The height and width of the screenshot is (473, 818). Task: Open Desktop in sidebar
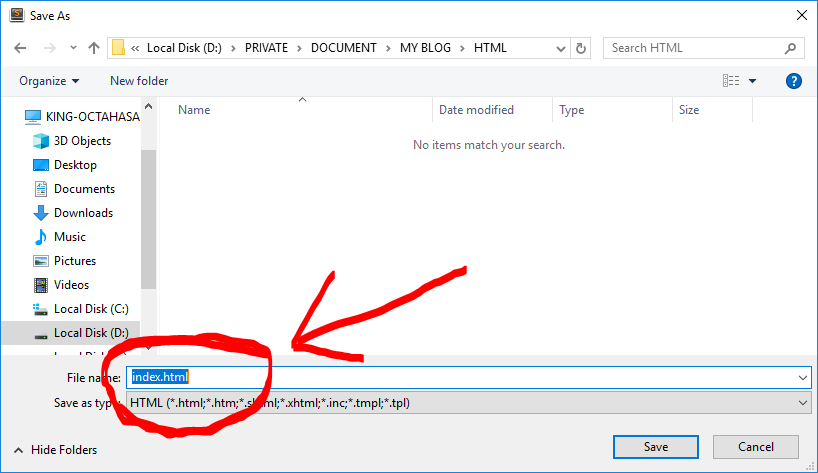click(x=75, y=165)
